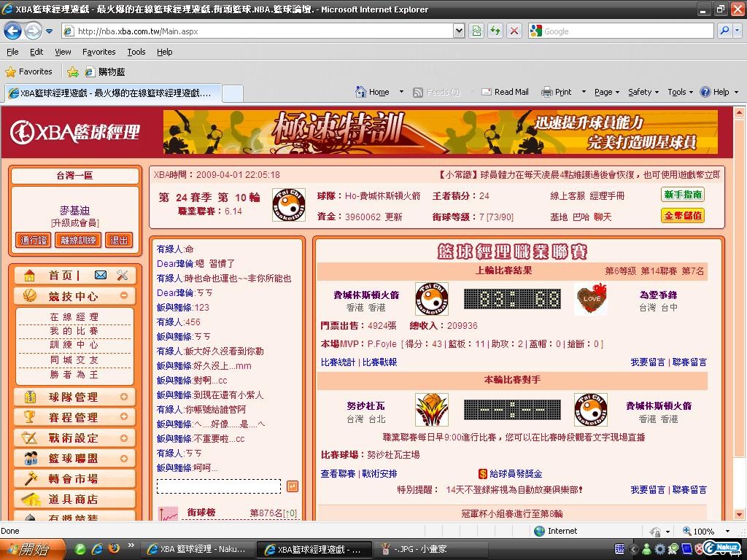Expand the 籃球聯盟 sidebar section
Image resolution: width=747 pixels, height=560 pixels.
[124, 458]
